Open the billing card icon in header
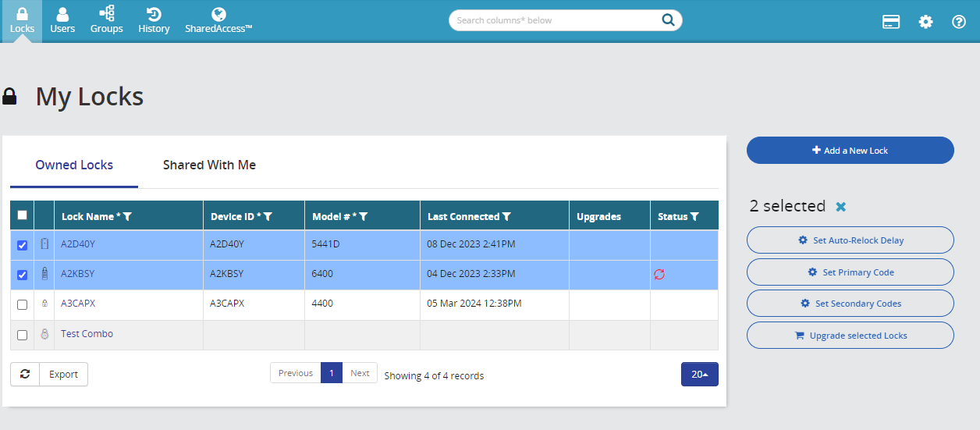Screen dimensions: 980x430 point(891,22)
